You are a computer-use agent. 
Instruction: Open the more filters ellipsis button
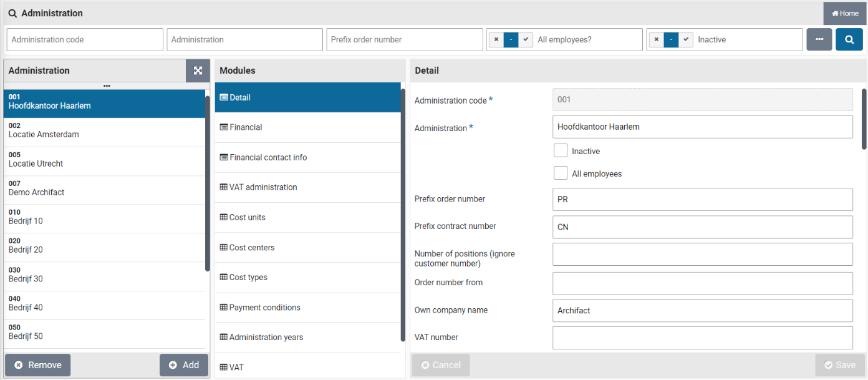(x=819, y=39)
